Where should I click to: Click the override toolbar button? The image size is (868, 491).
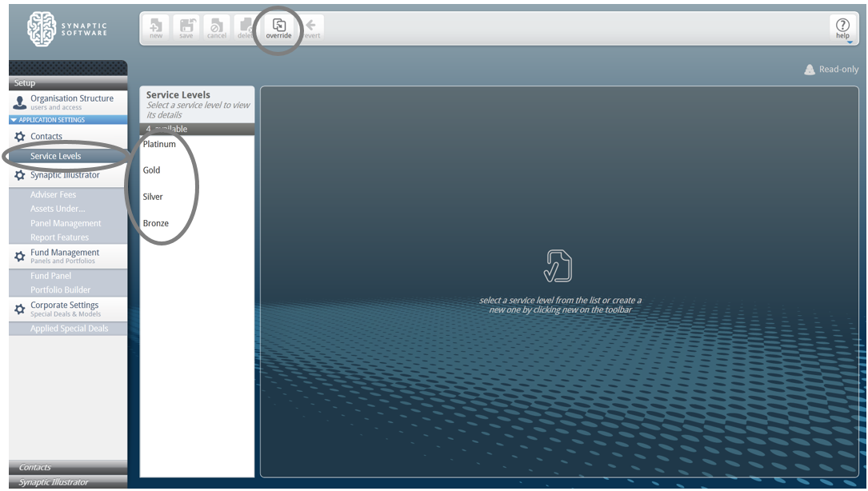(x=278, y=28)
